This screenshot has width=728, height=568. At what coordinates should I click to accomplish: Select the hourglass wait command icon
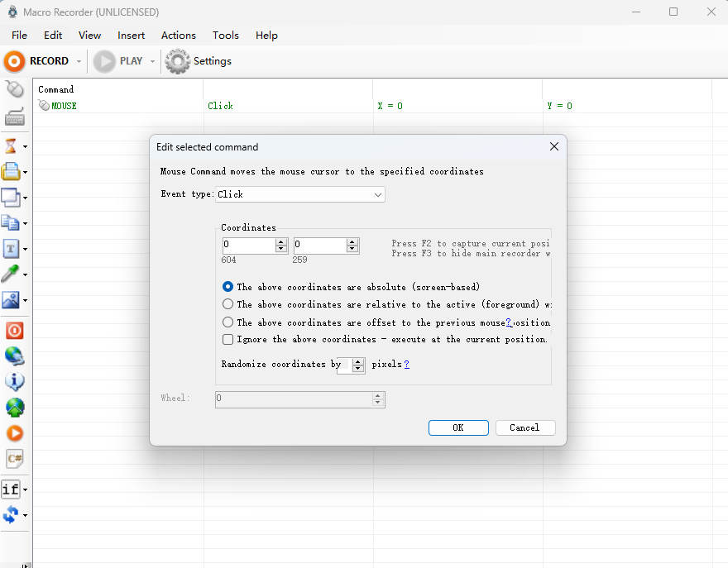pyautogui.click(x=11, y=146)
